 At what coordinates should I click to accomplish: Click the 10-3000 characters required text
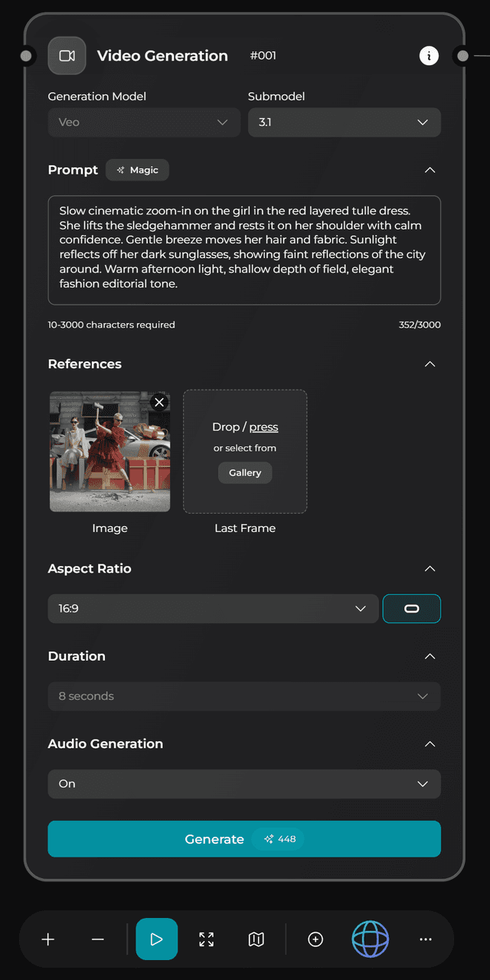tap(112, 325)
